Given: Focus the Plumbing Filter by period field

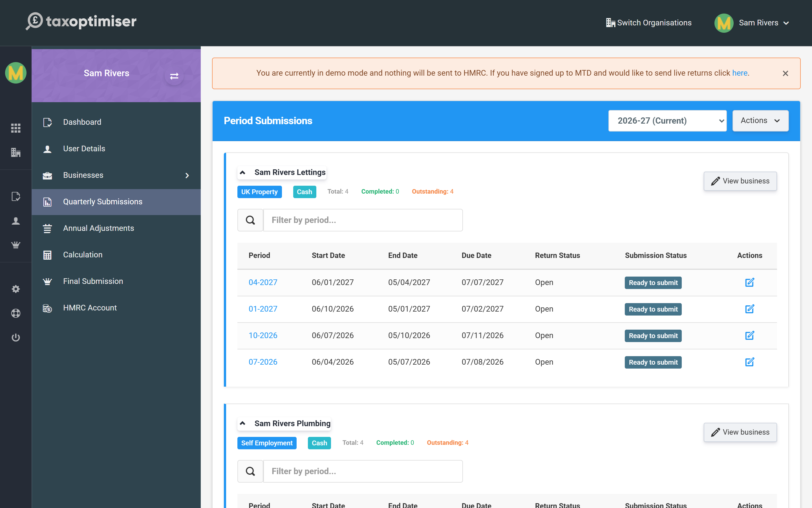Looking at the screenshot, I should click(x=363, y=471).
